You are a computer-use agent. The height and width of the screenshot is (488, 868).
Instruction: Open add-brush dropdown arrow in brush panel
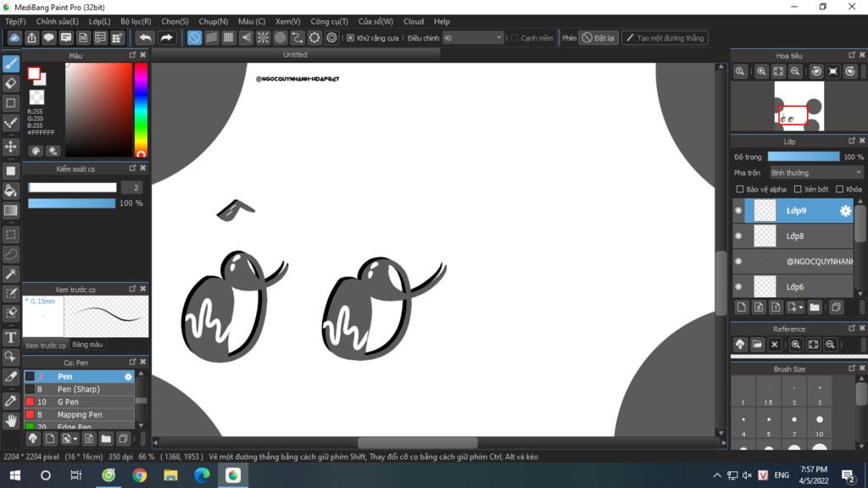(75, 440)
